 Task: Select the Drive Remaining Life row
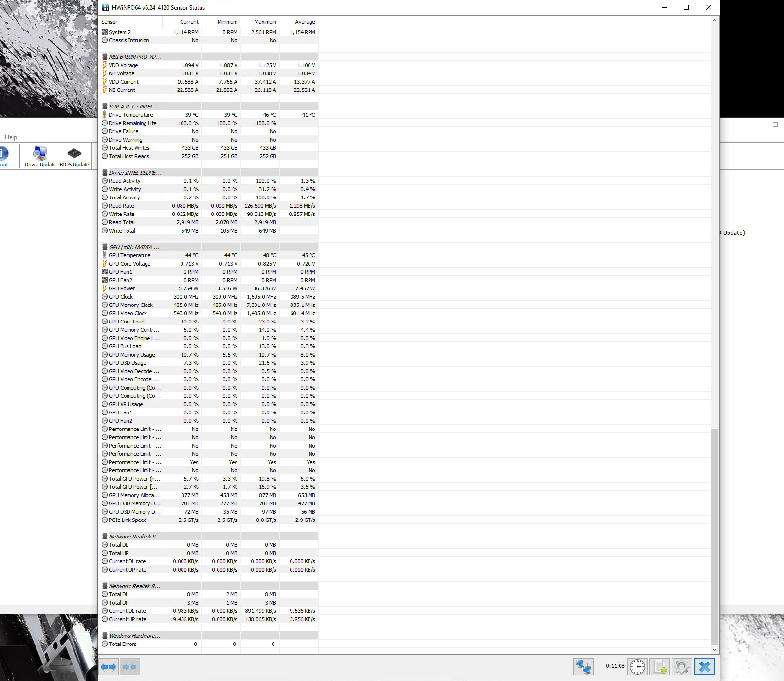[x=209, y=123]
